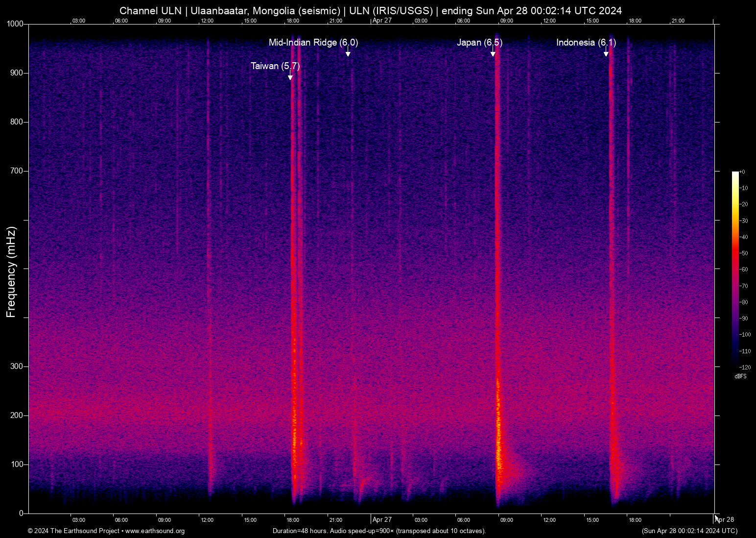Click the arrow marker below Japan (6.5)
This screenshot has width=756, height=538.
point(493,52)
